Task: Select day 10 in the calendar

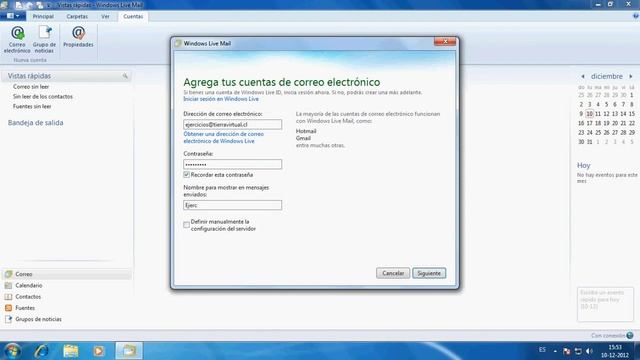Action: [x=589, y=114]
